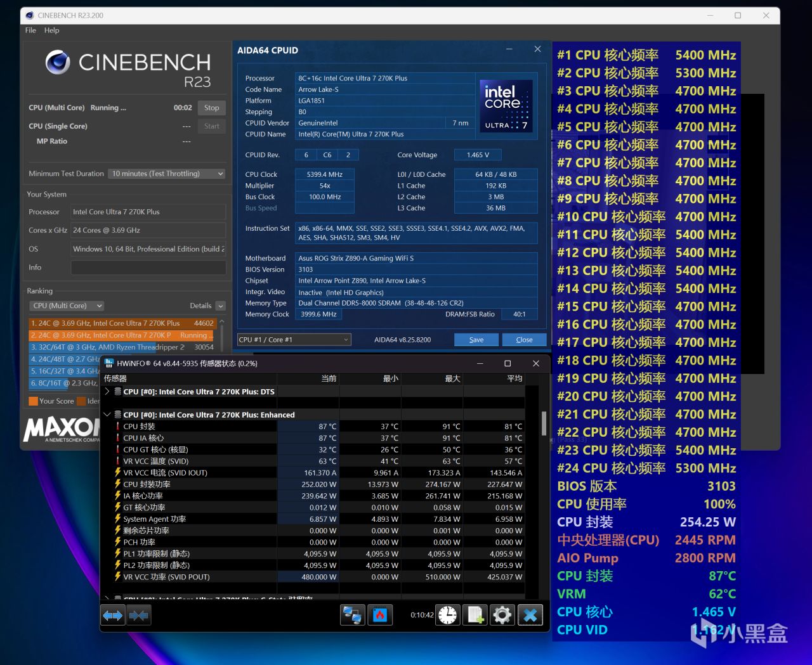
Task: Select ranking row with score 44602
Action: click(122, 323)
